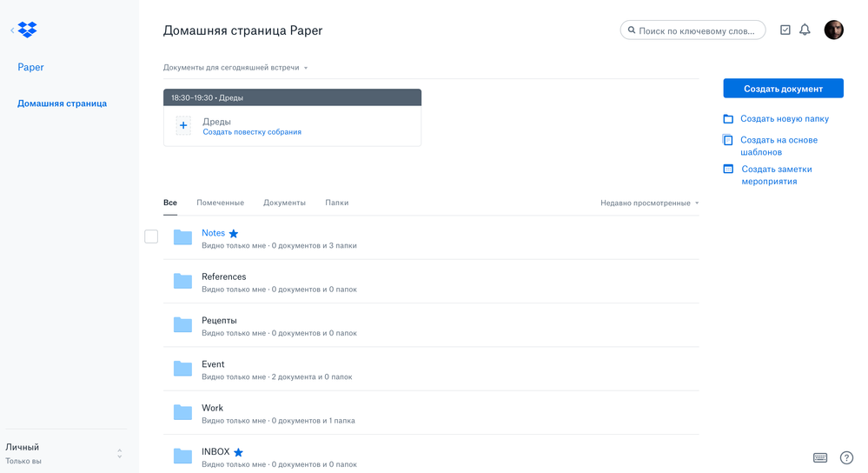Switch to the Все tab
Screen dimensions: 868x473
[170, 203]
